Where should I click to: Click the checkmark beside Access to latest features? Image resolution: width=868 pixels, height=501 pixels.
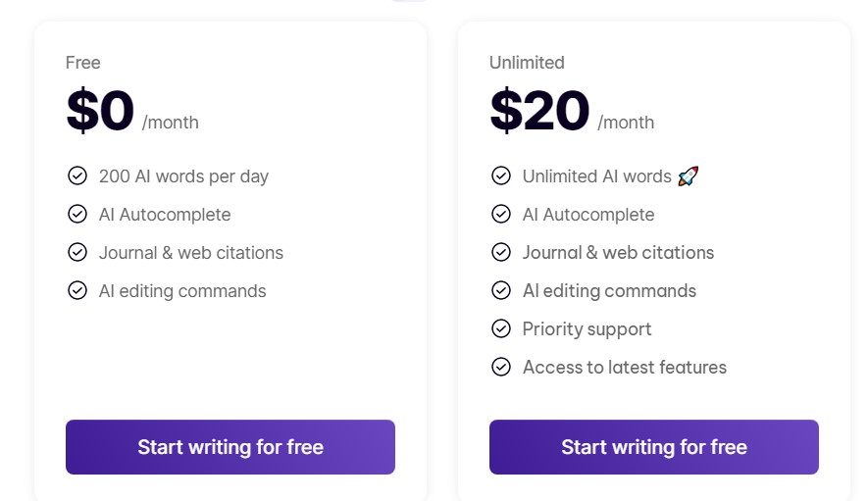tap(501, 367)
